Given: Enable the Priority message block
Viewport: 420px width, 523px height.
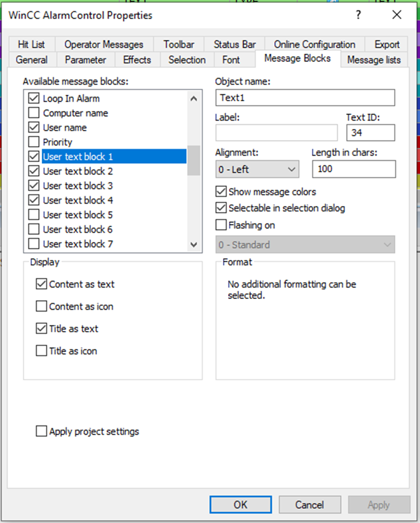Looking at the screenshot, I should tap(34, 142).
